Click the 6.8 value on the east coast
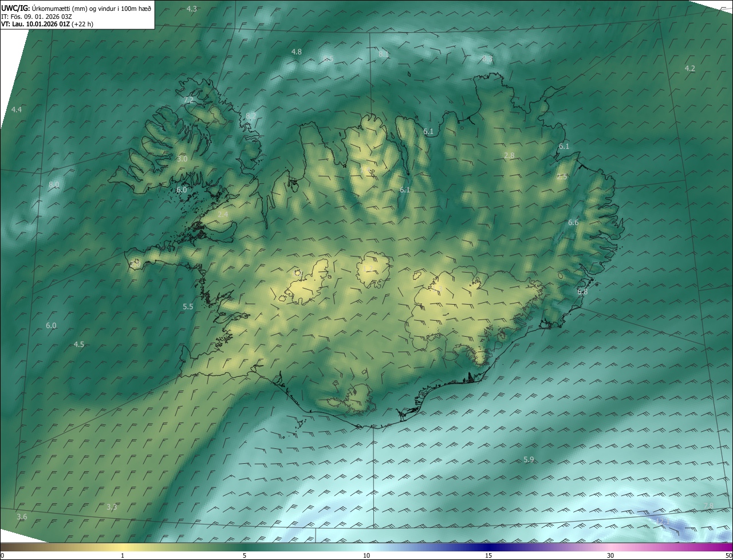733x560 pixels. click(582, 291)
